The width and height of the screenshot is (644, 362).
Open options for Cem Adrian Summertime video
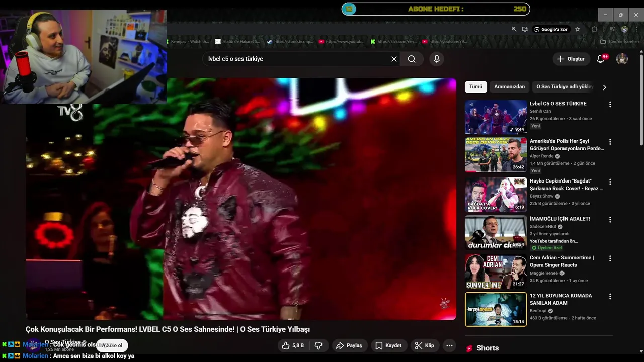pyautogui.click(x=610, y=258)
